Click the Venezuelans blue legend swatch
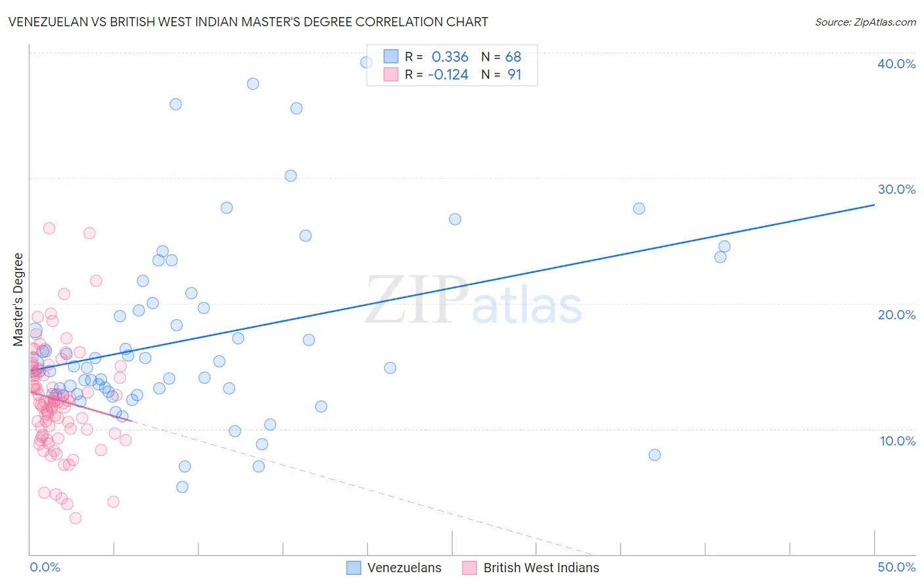 click(354, 568)
